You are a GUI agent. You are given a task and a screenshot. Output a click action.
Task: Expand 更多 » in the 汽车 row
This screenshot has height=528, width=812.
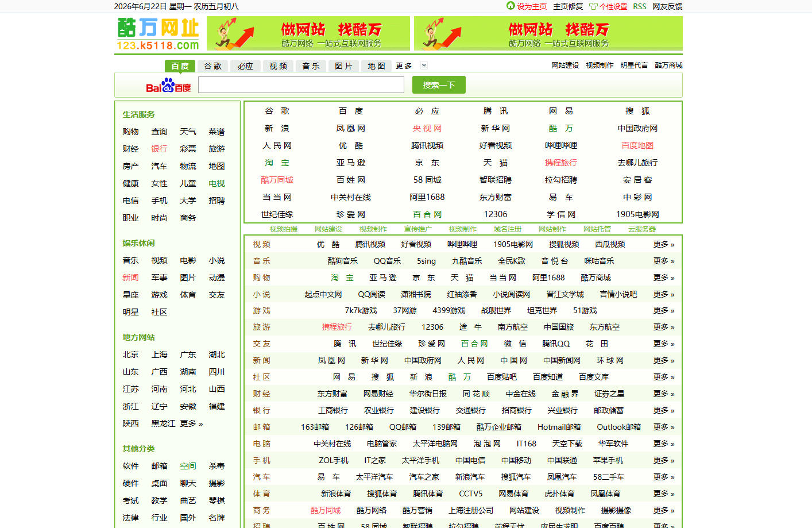coord(664,477)
